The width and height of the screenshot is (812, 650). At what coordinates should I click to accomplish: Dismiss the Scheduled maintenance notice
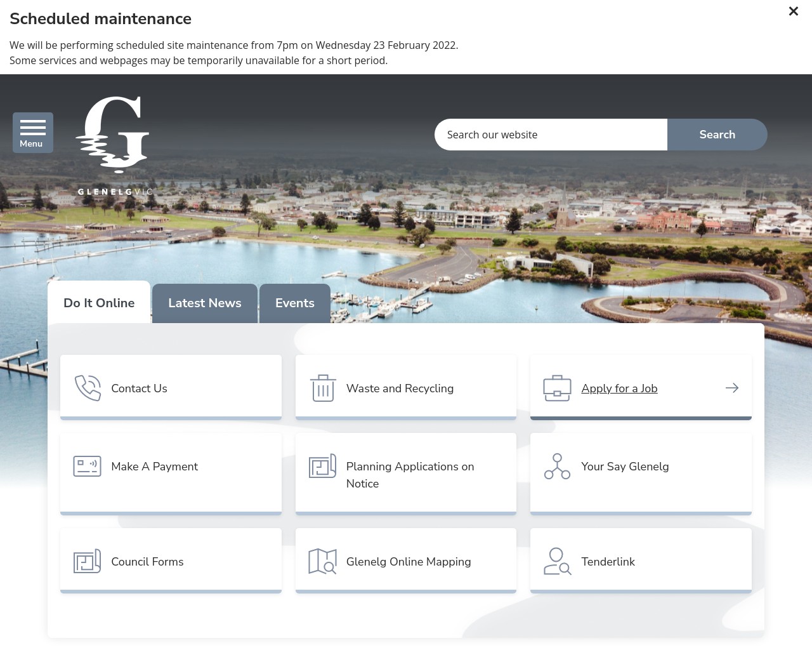click(793, 11)
